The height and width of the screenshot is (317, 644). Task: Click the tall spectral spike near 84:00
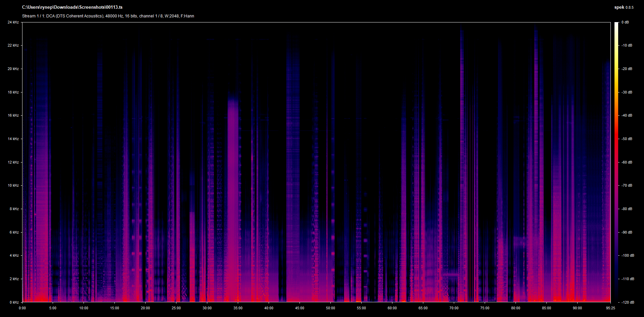point(536,164)
